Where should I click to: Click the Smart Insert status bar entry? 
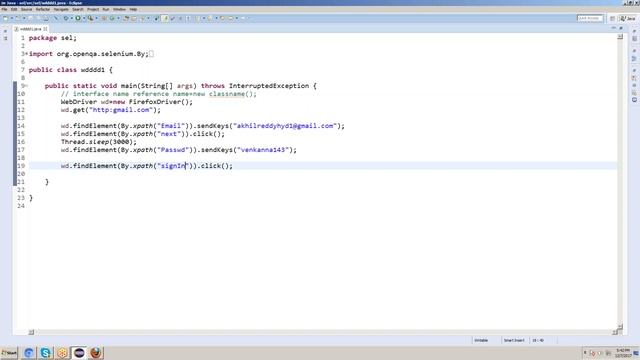514,340
